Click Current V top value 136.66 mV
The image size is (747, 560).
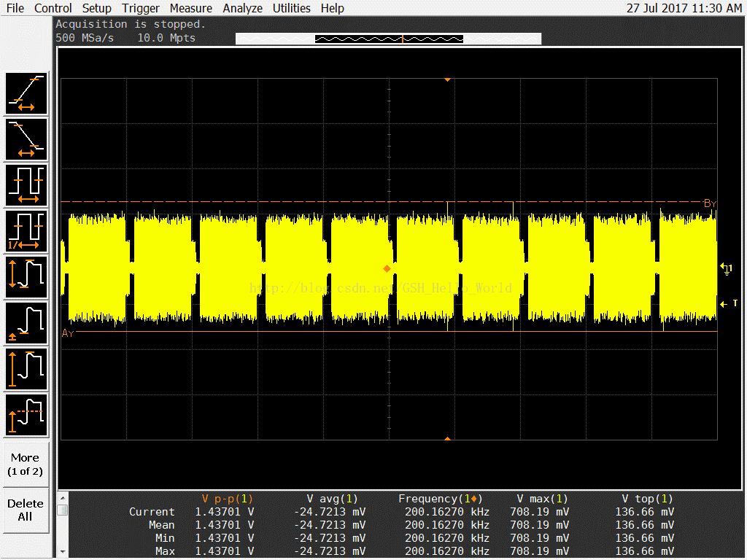[x=645, y=512]
